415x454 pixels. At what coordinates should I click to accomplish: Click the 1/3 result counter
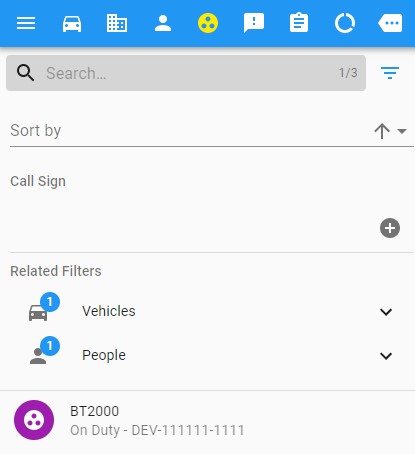click(348, 73)
